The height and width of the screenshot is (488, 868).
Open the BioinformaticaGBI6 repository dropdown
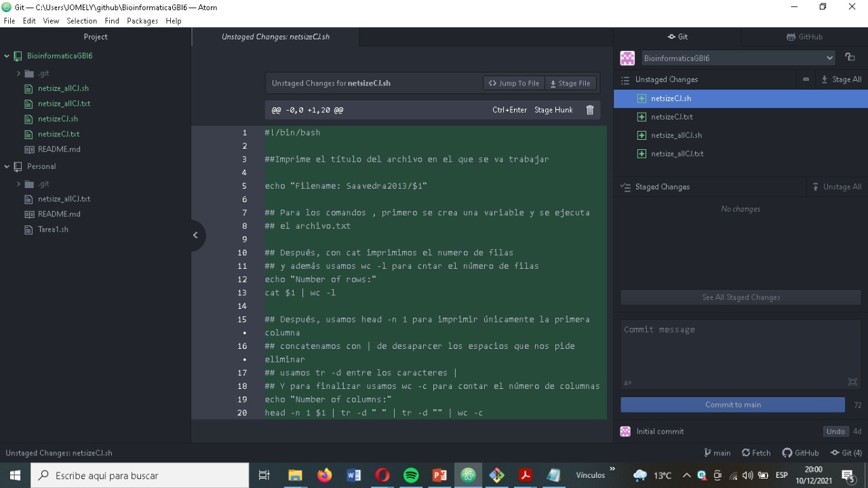tap(738, 58)
